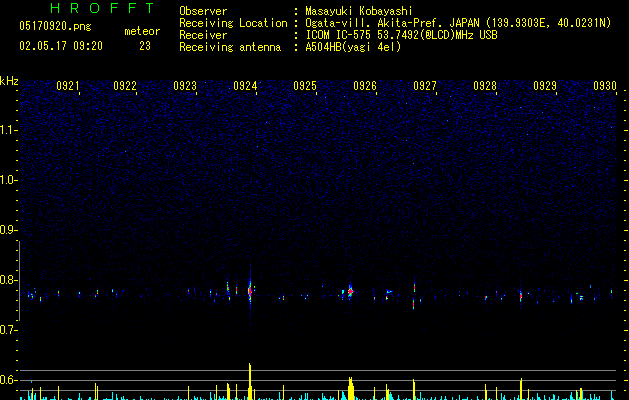The height and width of the screenshot is (400, 629).
Task: Click the 0.9 kHz axis tick label
Action: pyautogui.click(x=9, y=230)
